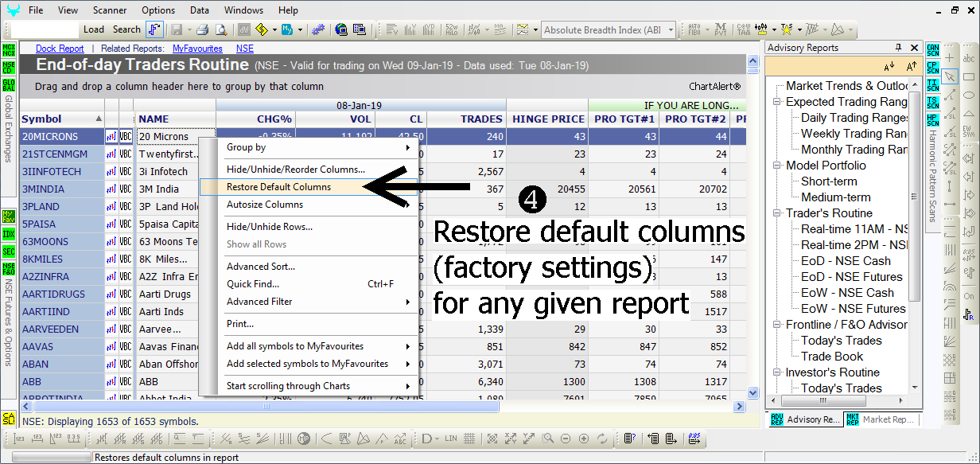Pin the Advisory Reports panel

click(x=899, y=48)
